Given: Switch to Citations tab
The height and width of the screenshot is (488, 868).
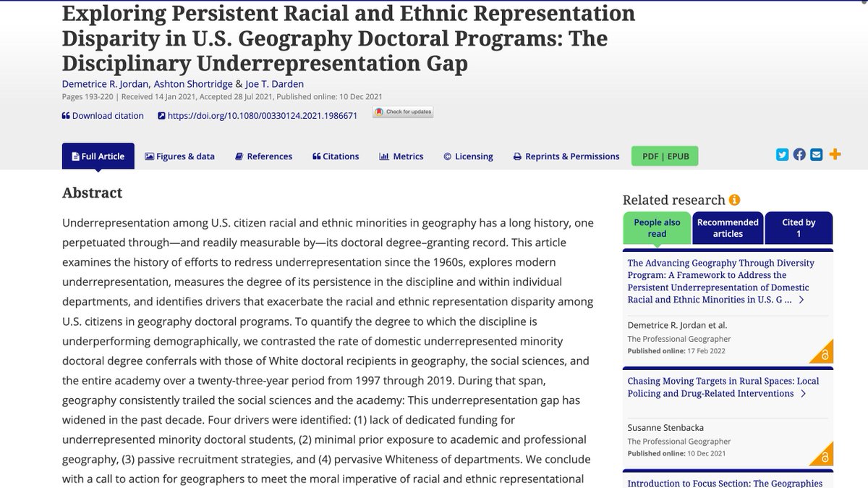Looking at the screenshot, I should 336,156.
